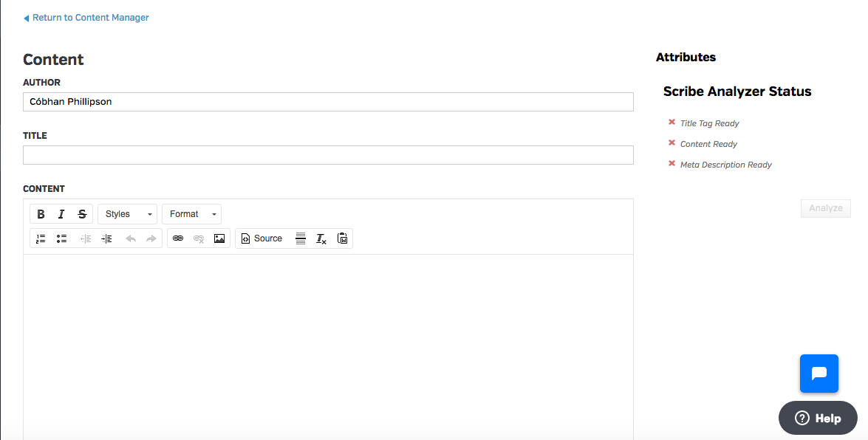Insert a numbered list
Screen dimensions: 868x440
point(41,238)
